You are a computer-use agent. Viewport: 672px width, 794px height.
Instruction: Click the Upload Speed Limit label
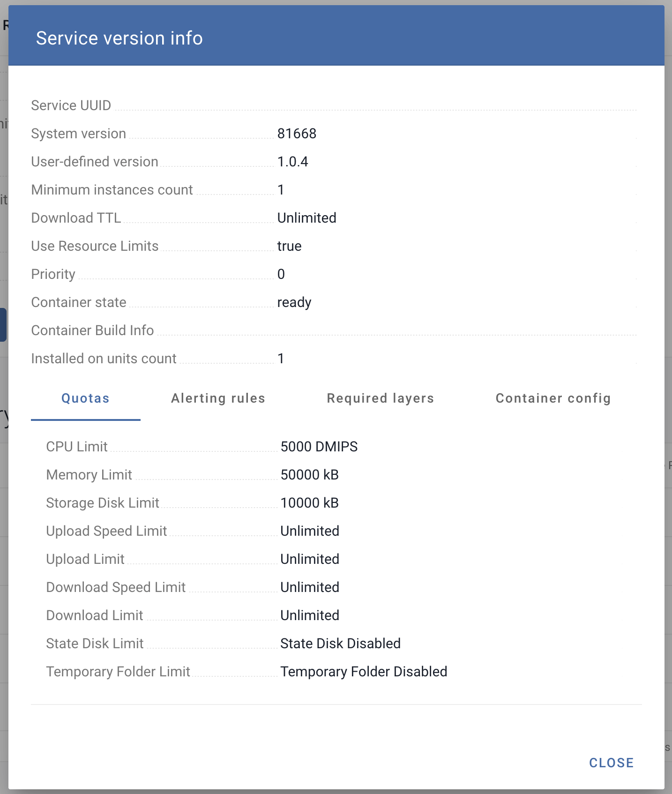106,531
